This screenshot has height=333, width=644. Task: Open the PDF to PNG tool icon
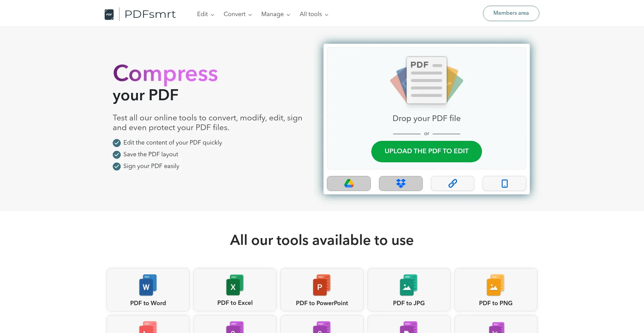495,285
